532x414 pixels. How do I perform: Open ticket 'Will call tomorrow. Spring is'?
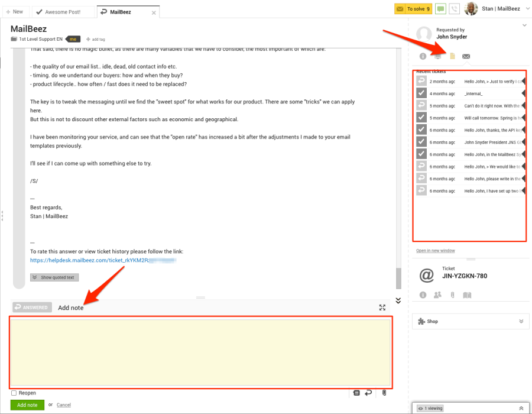(x=471, y=118)
